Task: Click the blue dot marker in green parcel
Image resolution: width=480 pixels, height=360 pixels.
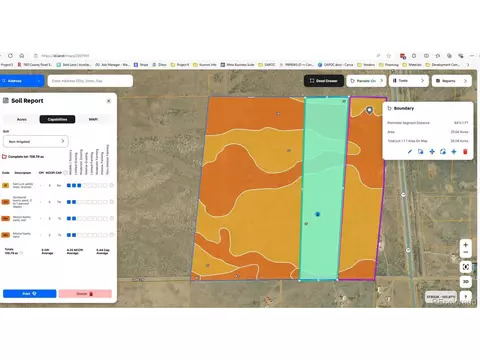Action: (x=318, y=214)
